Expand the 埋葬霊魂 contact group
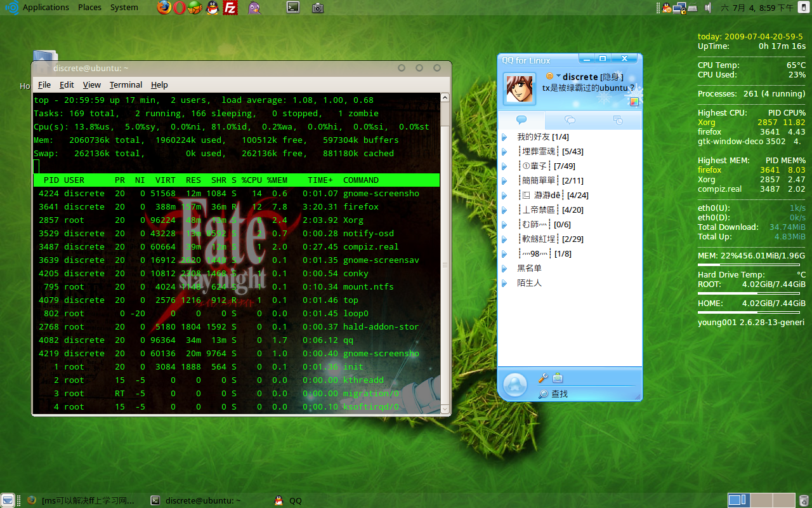812x508 pixels. [x=504, y=152]
